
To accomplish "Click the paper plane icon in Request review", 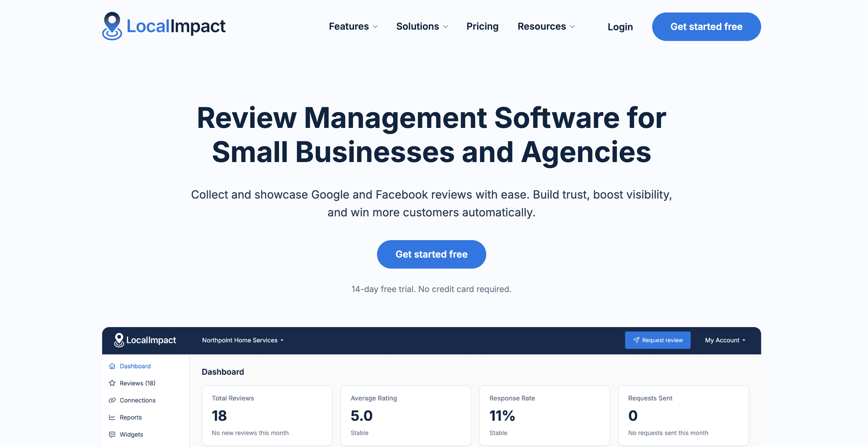I will 636,340.
